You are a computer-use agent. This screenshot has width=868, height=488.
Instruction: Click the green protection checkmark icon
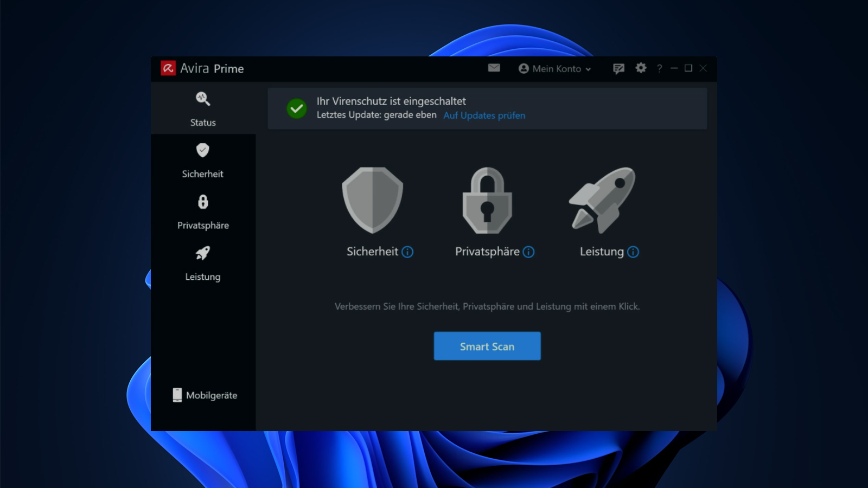pos(297,108)
